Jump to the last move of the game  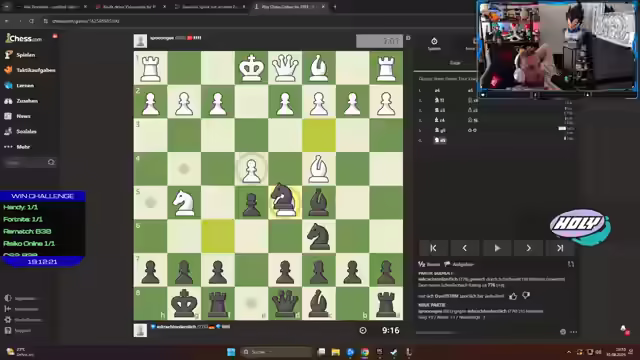click(560, 248)
